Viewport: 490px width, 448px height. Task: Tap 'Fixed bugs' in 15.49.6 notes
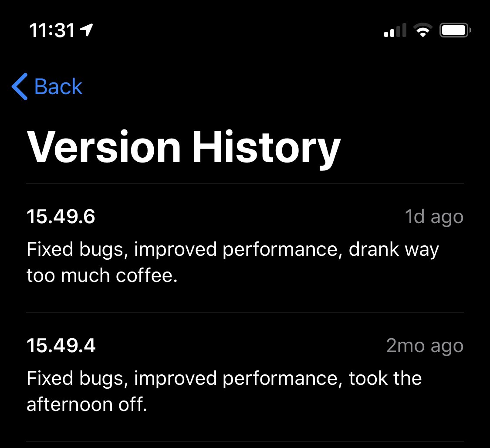77,250
